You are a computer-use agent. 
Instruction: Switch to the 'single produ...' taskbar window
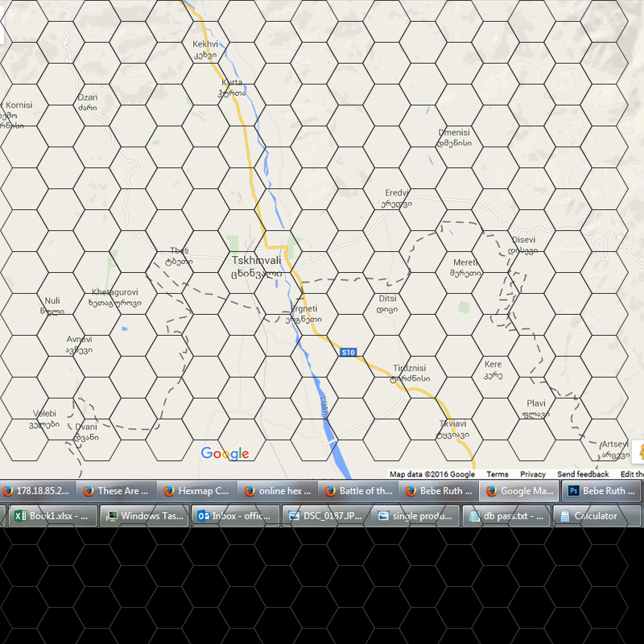point(416,516)
